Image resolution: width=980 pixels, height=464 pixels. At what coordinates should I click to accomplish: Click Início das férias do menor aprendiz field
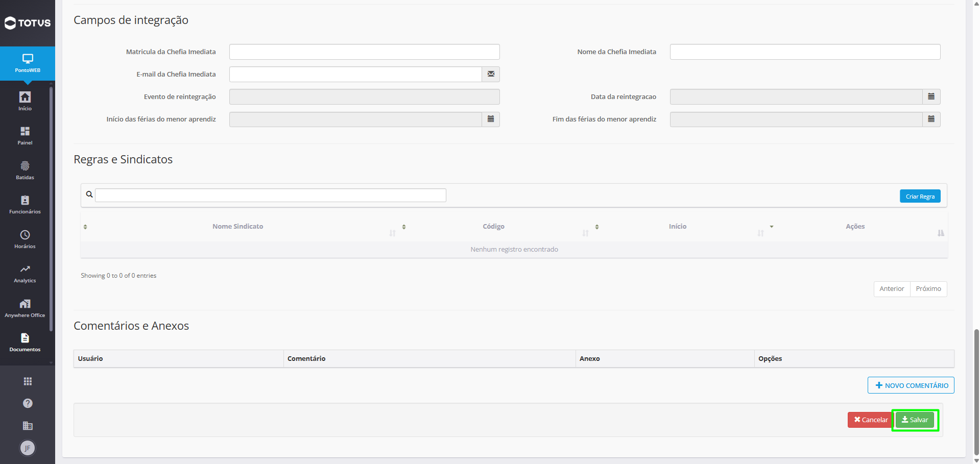click(355, 119)
